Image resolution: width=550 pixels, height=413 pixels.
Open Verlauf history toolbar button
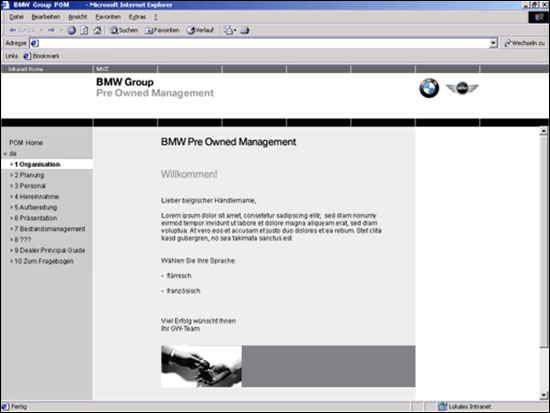(200, 30)
